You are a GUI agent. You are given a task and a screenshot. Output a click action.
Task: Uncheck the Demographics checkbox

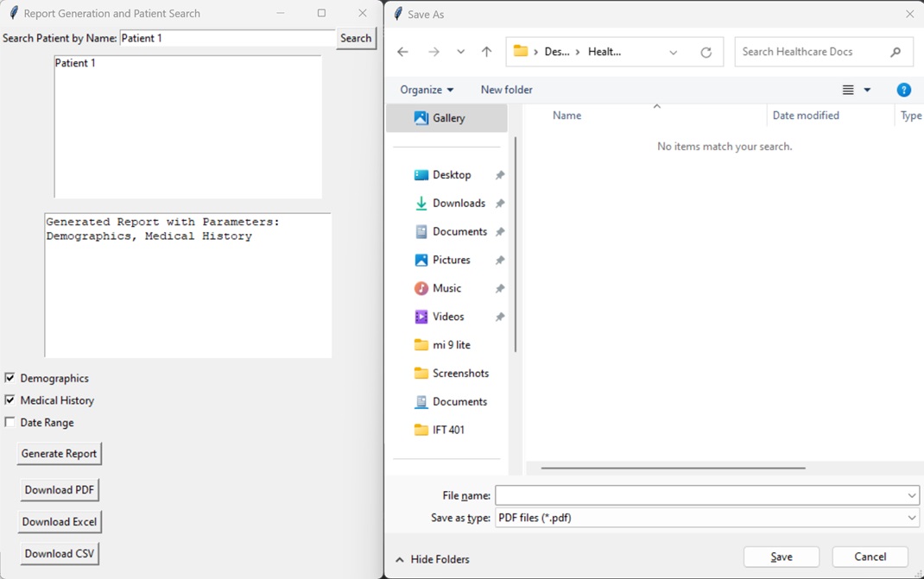tap(10, 378)
